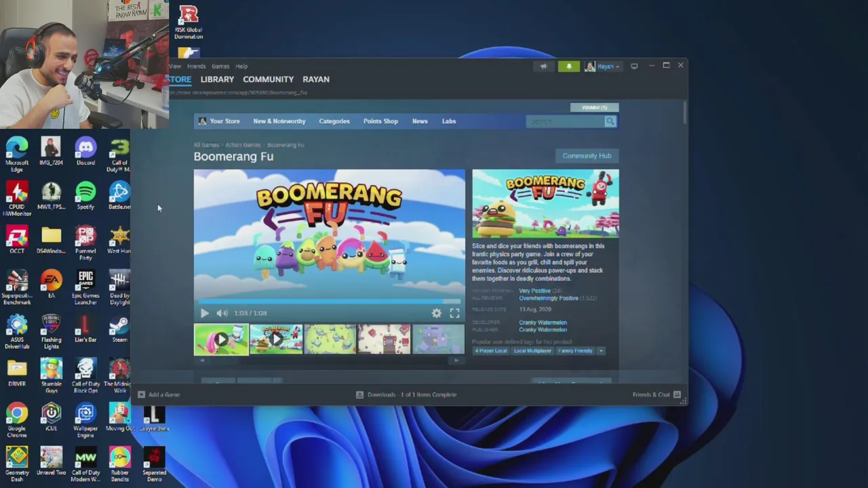The height and width of the screenshot is (488, 868).
Task: Go to the Points Shop
Action: tap(380, 121)
